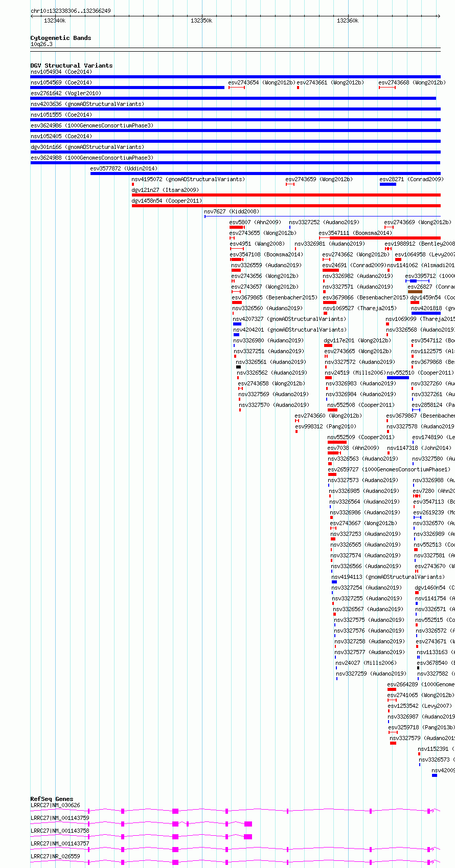
Task: Click the 132360k ruler tick label
Action: (x=348, y=20)
